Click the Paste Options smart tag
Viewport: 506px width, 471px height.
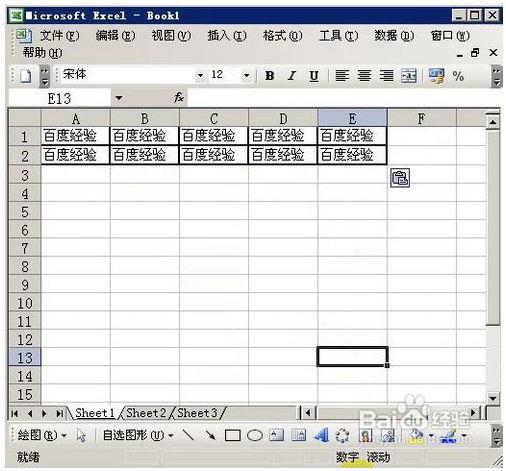[400, 178]
